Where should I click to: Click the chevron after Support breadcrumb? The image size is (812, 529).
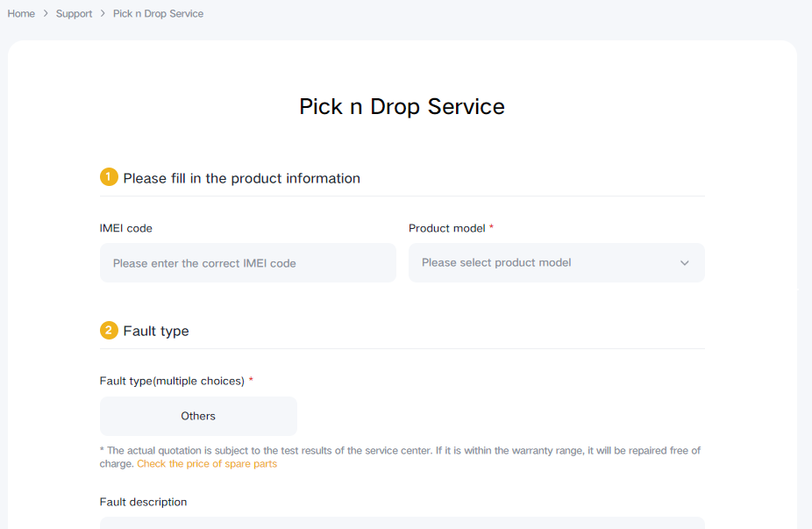click(x=103, y=14)
